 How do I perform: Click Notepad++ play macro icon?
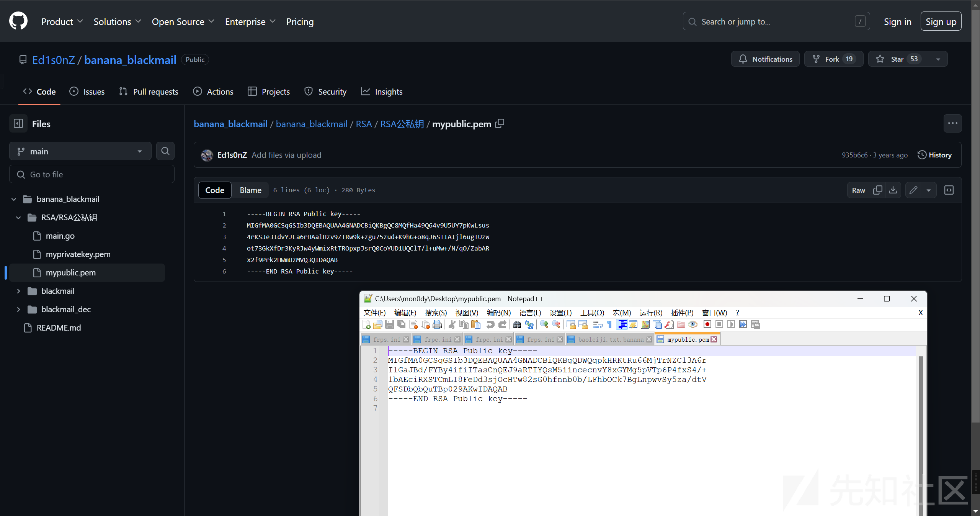tap(731, 324)
